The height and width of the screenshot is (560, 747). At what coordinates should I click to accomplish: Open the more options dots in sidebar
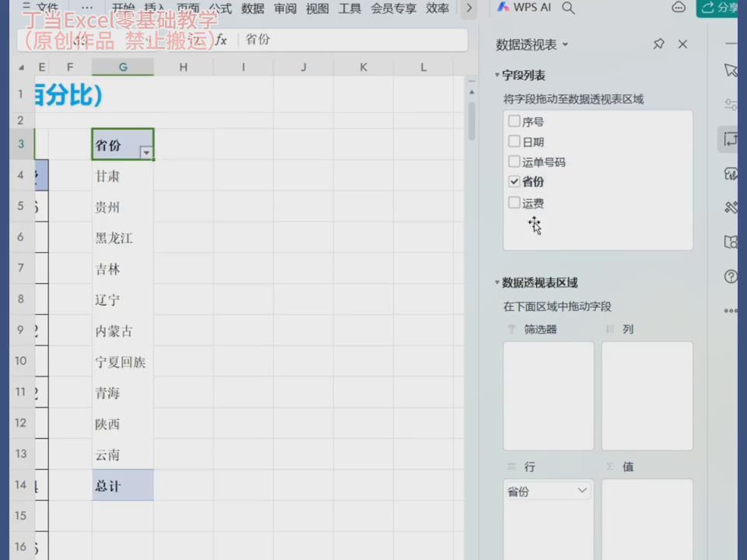coord(731,310)
